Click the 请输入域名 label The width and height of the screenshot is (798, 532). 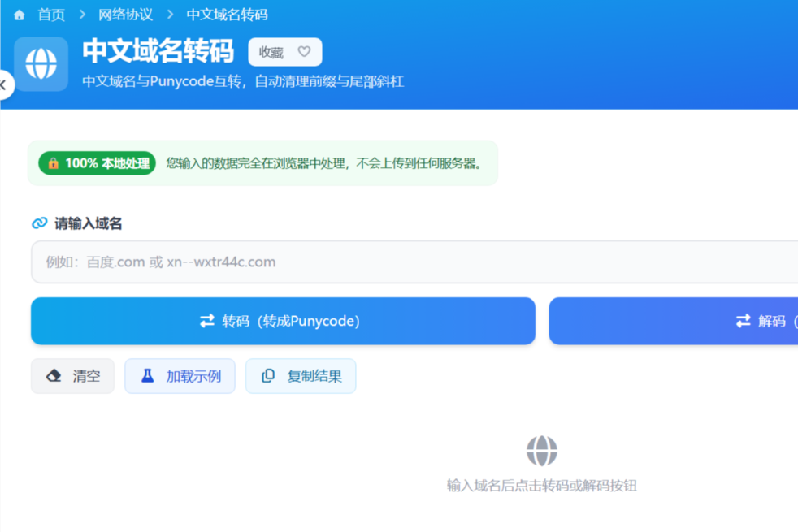click(x=88, y=223)
